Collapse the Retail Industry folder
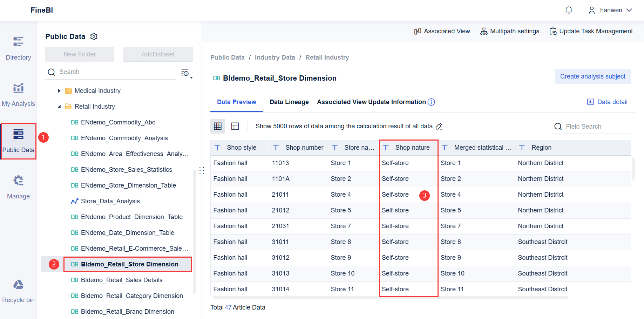 (59, 106)
